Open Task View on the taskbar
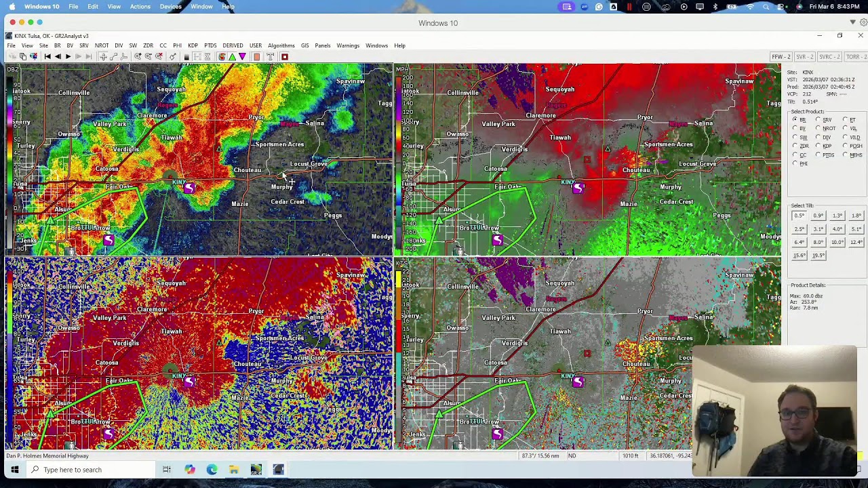868x488 pixels. tap(167, 470)
